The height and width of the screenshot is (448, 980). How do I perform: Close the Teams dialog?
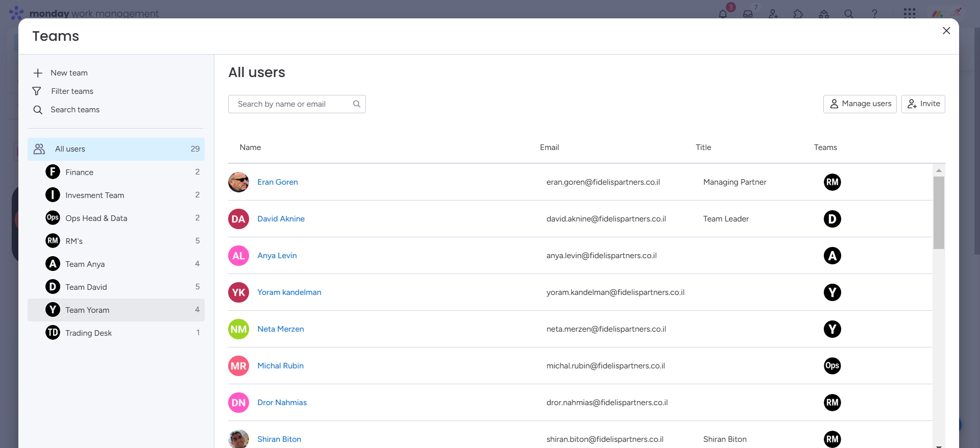coord(946,31)
